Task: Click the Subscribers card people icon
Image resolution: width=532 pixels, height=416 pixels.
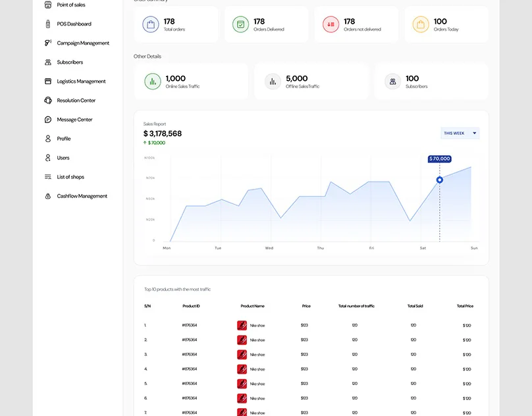Action: pyautogui.click(x=393, y=82)
